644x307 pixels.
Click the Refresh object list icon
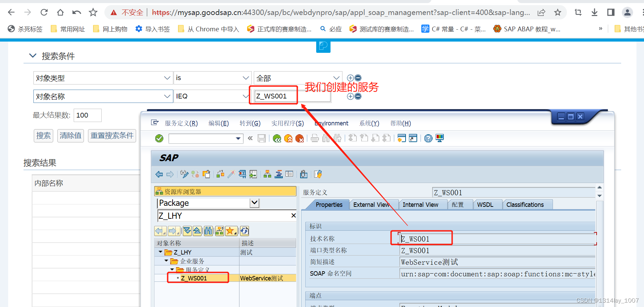click(x=245, y=231)
